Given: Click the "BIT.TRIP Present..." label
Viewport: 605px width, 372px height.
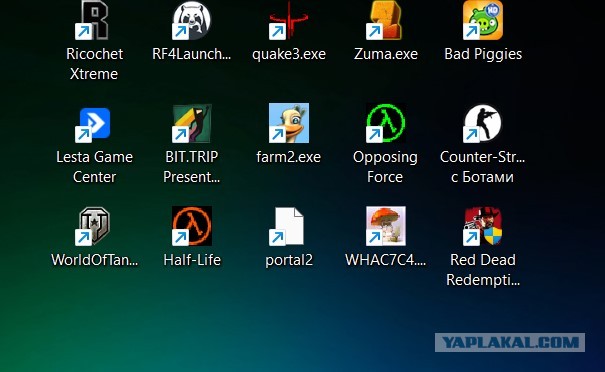Looking at the screenshot, I should (x=192, y=167).
